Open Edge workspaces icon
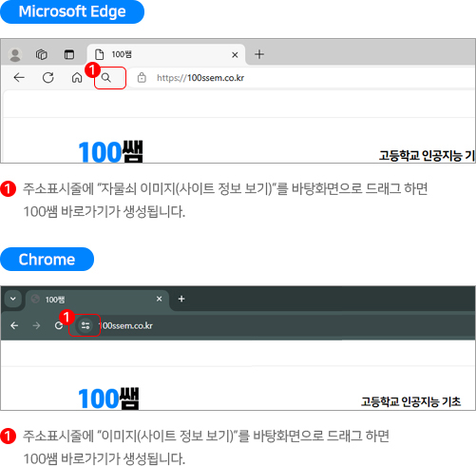The width and height of the screenshot is (476, 466). 42,54
